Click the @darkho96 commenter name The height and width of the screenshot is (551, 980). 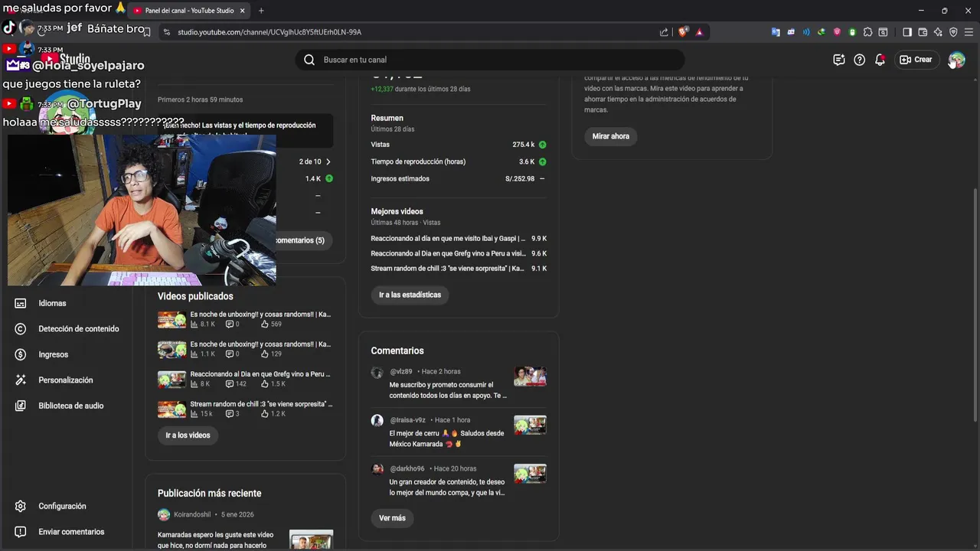(407, 469)
